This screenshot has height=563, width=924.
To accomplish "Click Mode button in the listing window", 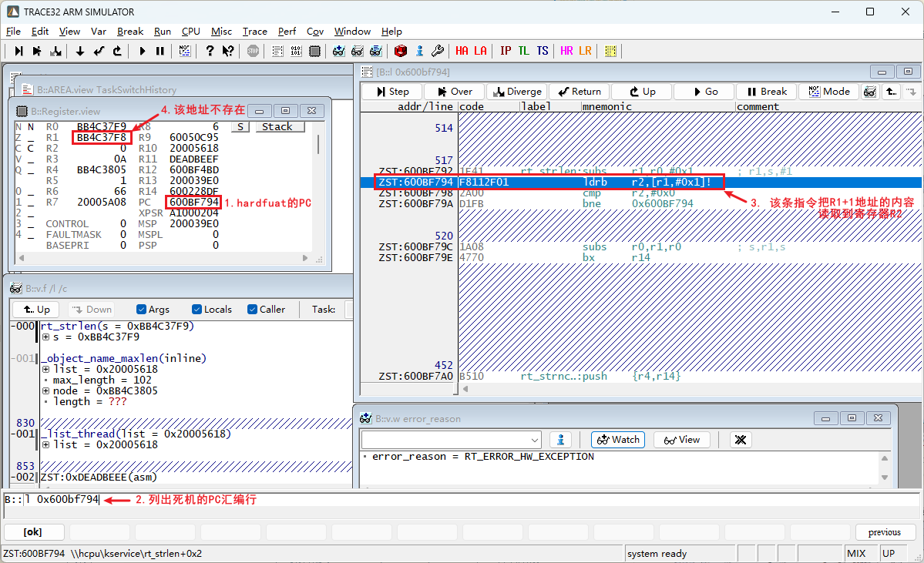I will 830,92.
